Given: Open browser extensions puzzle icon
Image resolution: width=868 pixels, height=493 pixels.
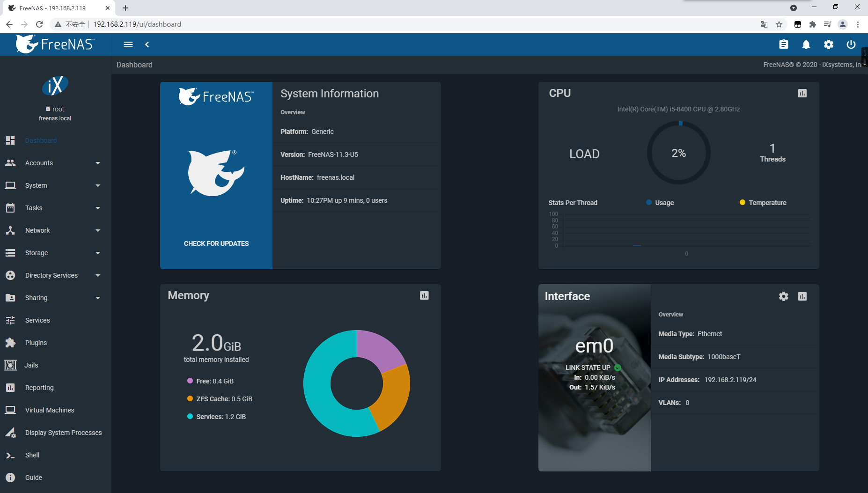Looking at the screenshot, I should coord(813,24).
